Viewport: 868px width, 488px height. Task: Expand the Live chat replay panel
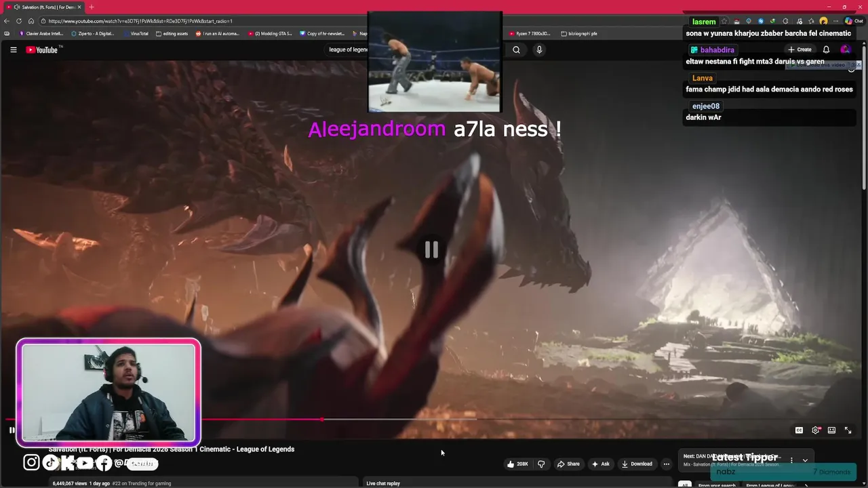(383, 483)
